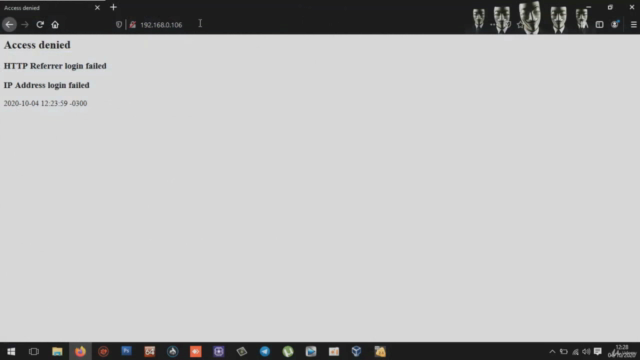This screenshot has width=640, height=360.
Task: Open the Firefox account icon
Action: [615, 24]
